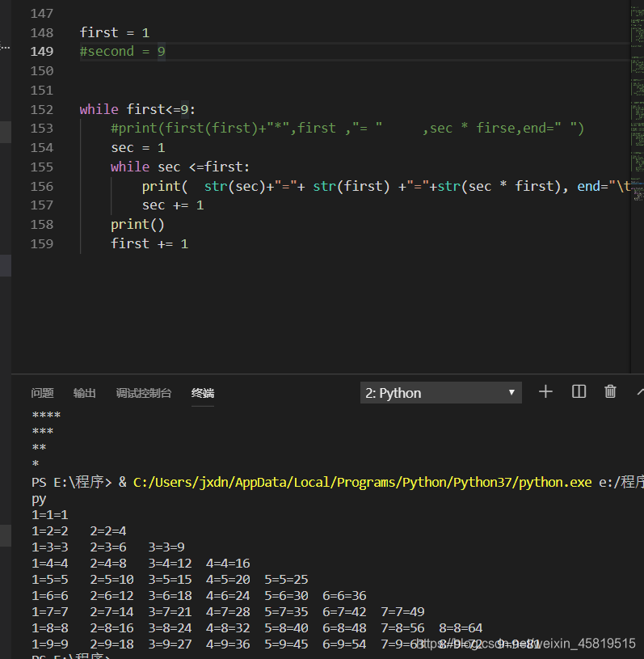Click the print statement on line 156

386,187
